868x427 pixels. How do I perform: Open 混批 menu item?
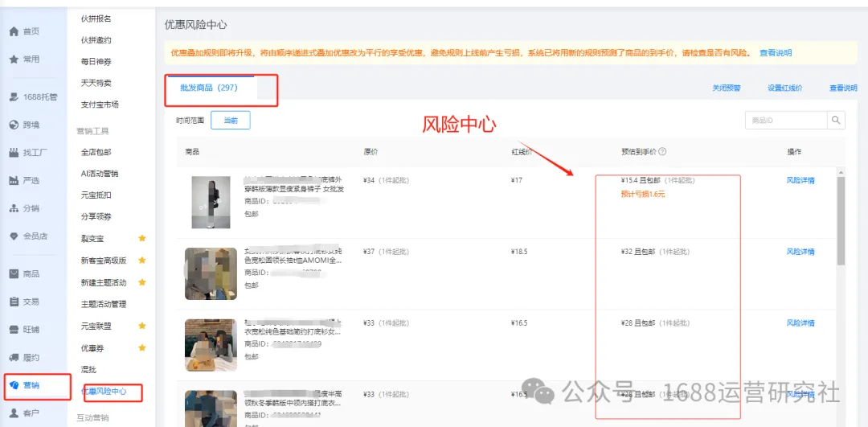pos(88,369)
